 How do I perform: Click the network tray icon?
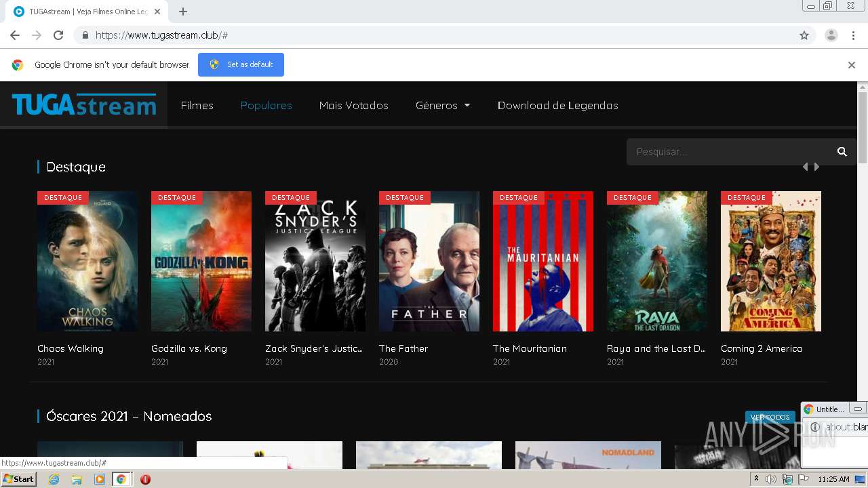point(787,479)
